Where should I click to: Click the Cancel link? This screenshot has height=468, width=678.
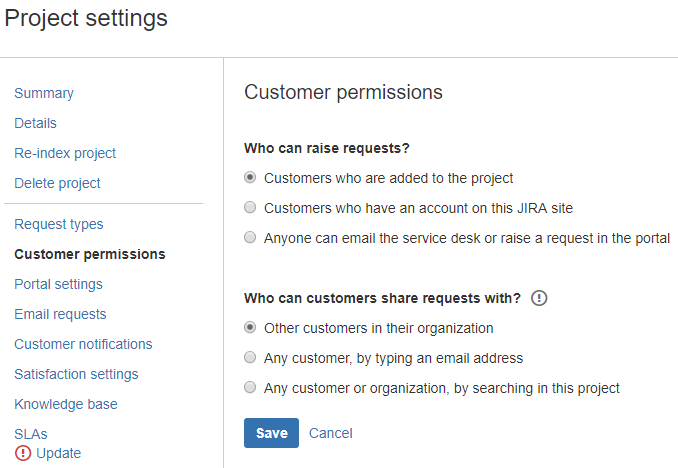pyautogui.click(x=330, y=433)
